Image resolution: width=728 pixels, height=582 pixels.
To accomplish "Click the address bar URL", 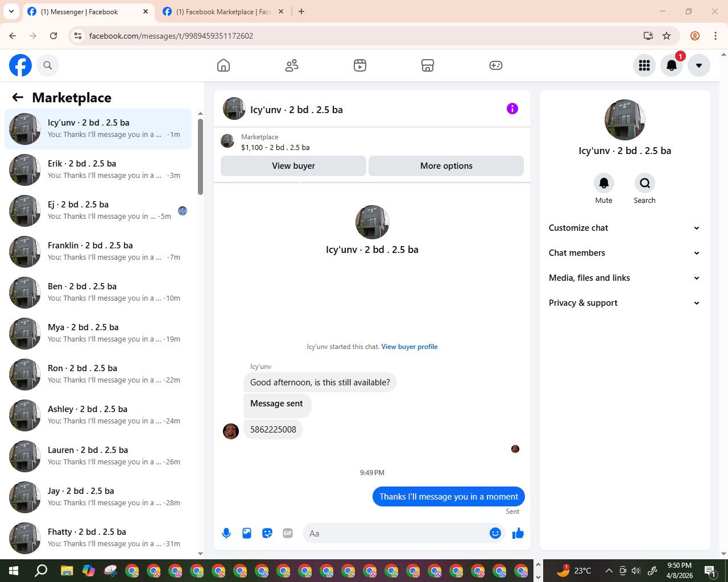I will [x=171, y=36].
